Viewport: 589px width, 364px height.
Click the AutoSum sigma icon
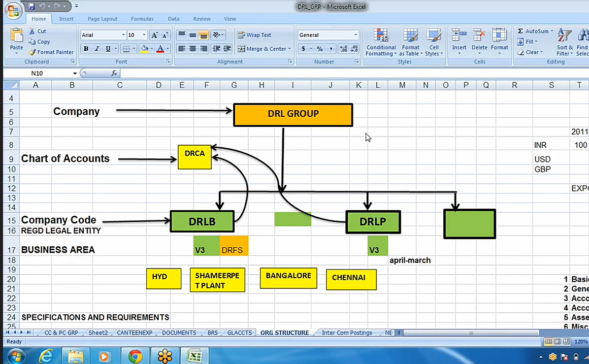pos(520,31)
